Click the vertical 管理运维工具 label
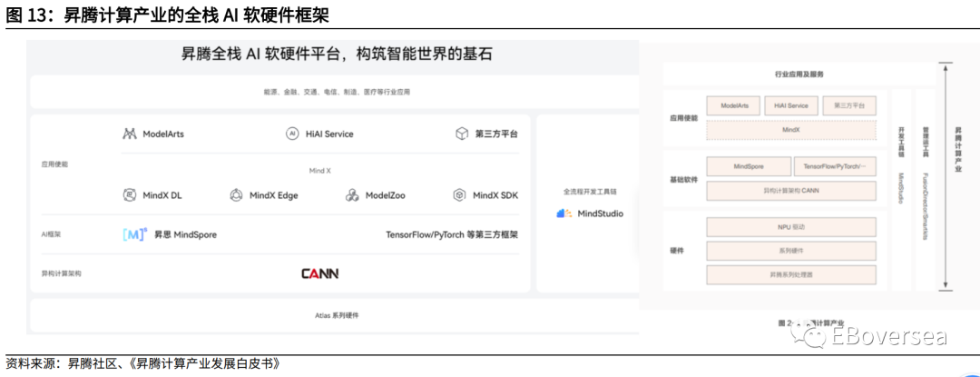Screen dimensions: 980x377 pyautogui.click(x=926, y=144)
